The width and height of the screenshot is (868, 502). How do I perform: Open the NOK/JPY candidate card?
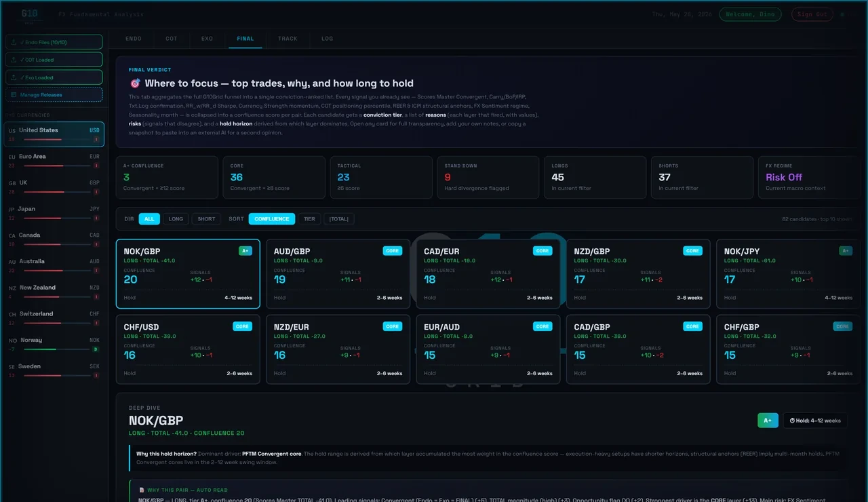pos(788,273)
